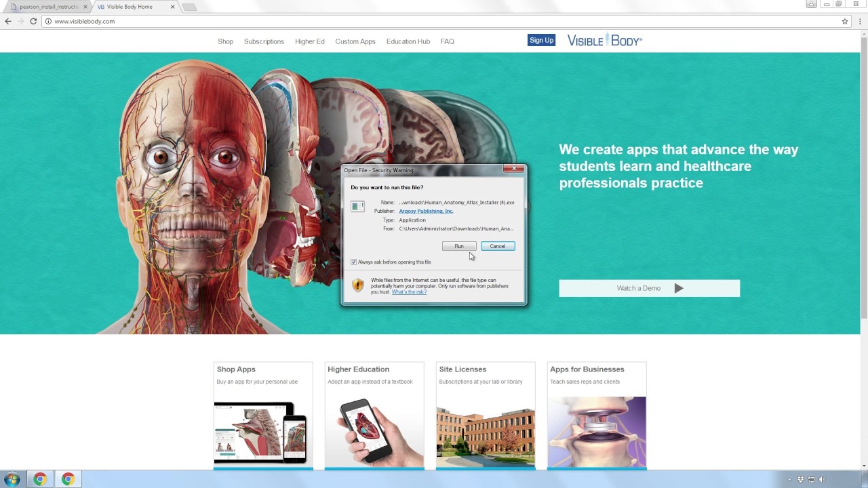Click the Watch a Demo button
The height and width of the screenshot is (488, 868).
649,288
